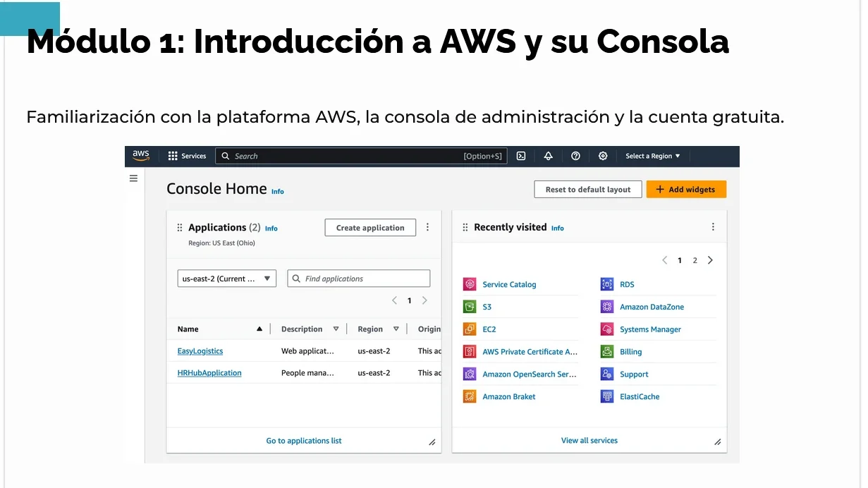Click the Amazon OpenSearch Service icon

pos(470,374)
